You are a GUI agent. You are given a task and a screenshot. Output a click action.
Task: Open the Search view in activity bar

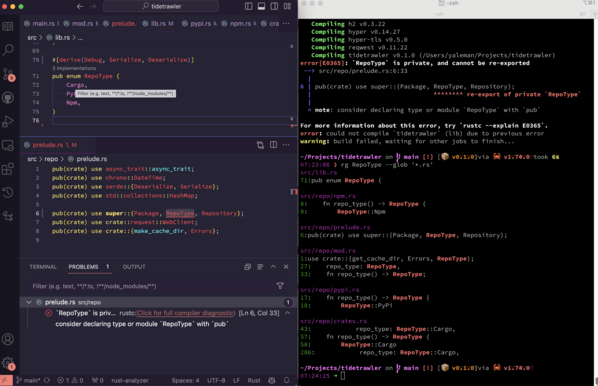[8, 50]
